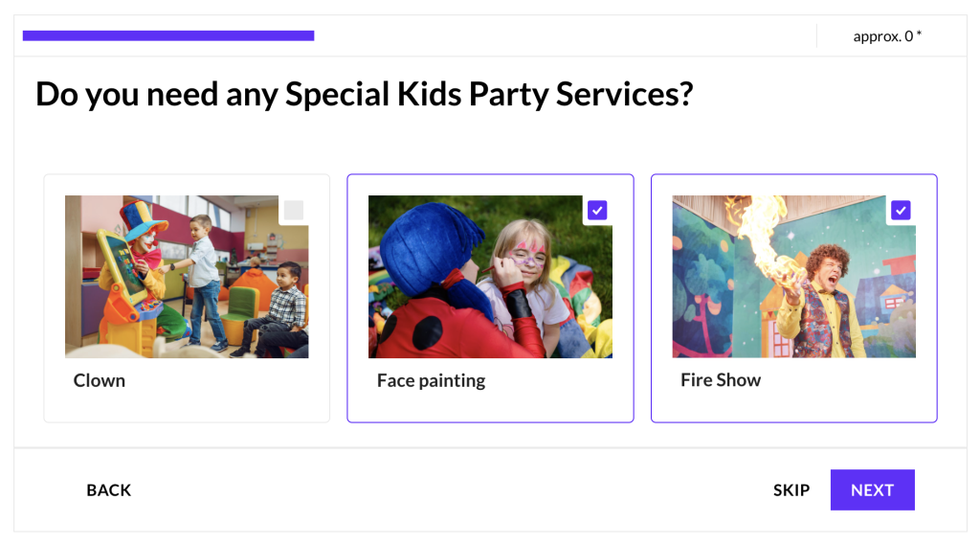Click the approx. 0 * estimate
The height and width of the screenshot is (545, 980).
[887, 36]
